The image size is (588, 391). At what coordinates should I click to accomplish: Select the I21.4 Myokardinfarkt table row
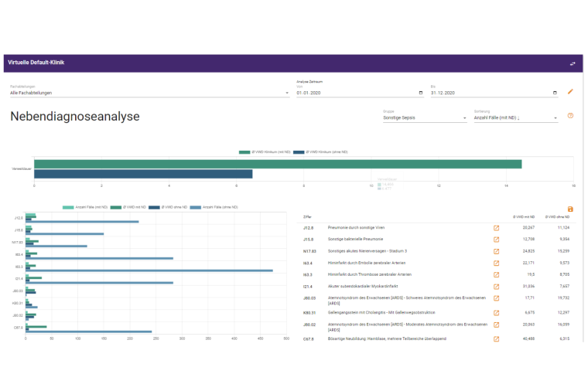387,286
